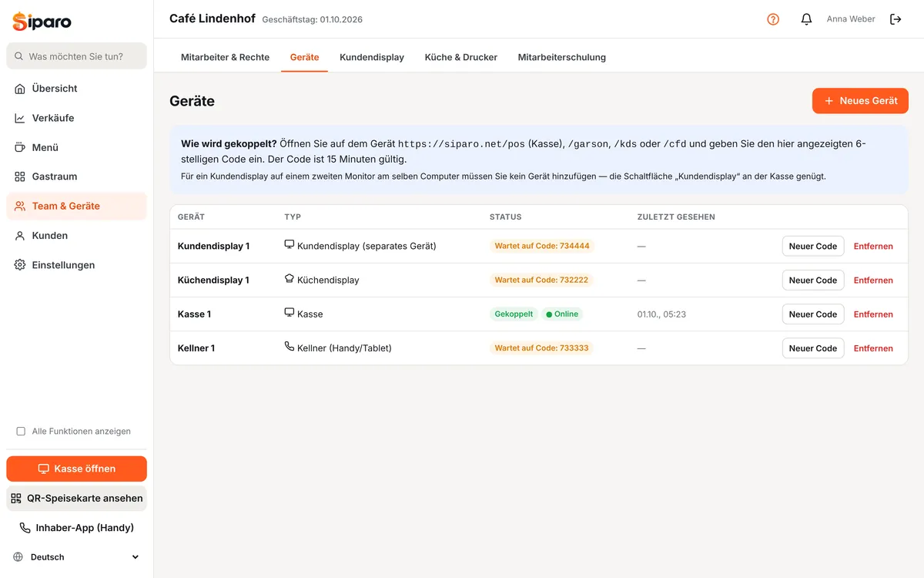
Task: Click the Menü cup icon
Action: coord(20,147)
